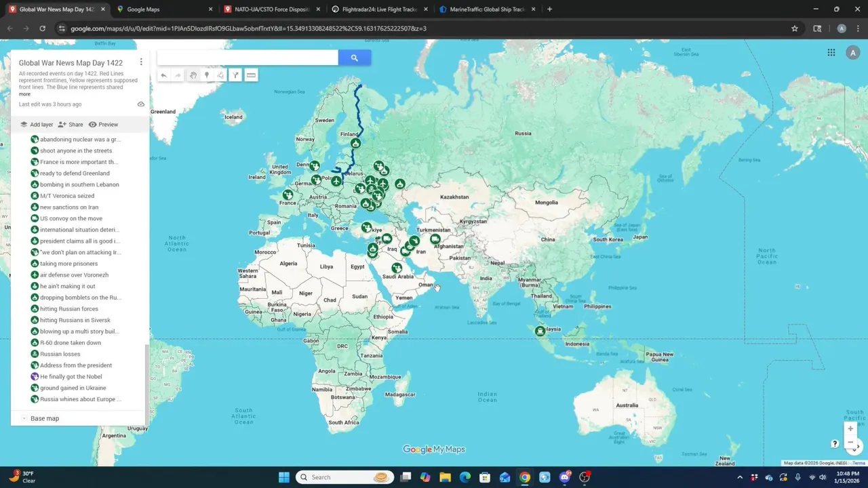This screenshot has height=488, width=868.
Task: Switch to NATO-UA/CSTO Force Disposition tab
Action: click(271, 9)
